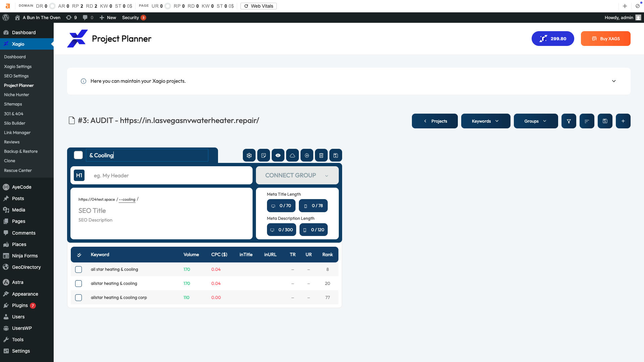Open the filter funnel icon button

click(x=569, y=121)
